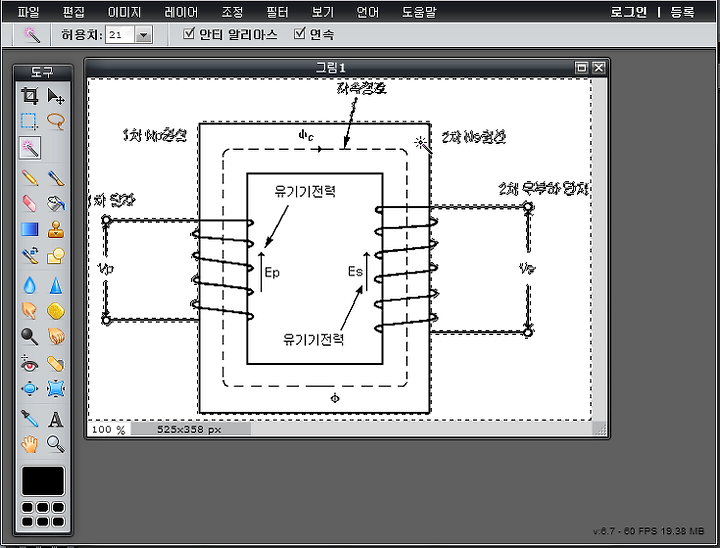Toggle the 안티 알리아스 checkbox
This screenshot has width=720, height=548.
[x=189, y=34]
